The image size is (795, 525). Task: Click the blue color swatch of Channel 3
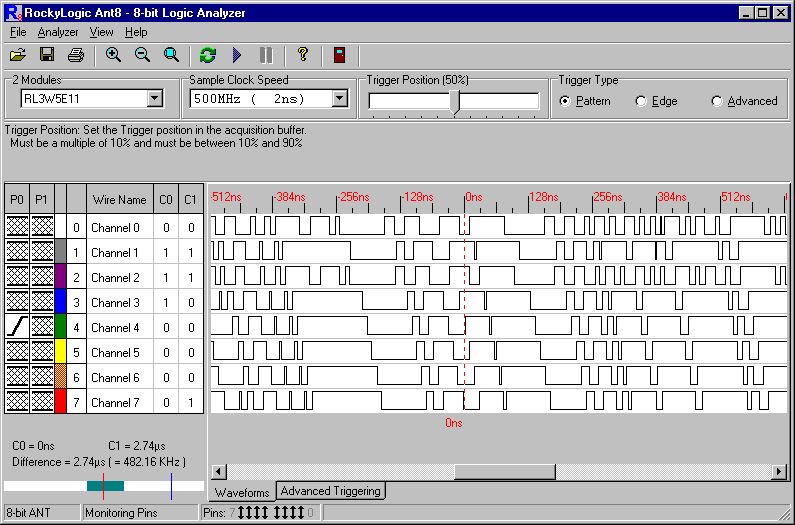pyautogui.click(x=60, y=302)
